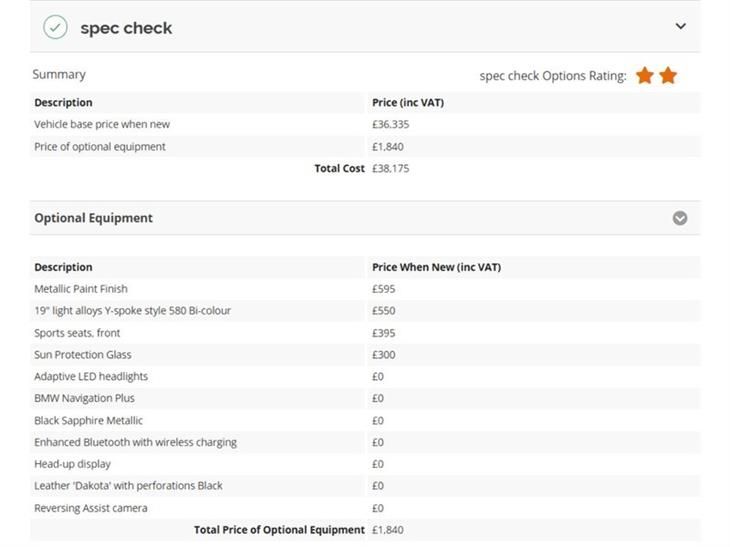Select the Optional Equipment header
730x547 pixels.
[x=93, y=218]
